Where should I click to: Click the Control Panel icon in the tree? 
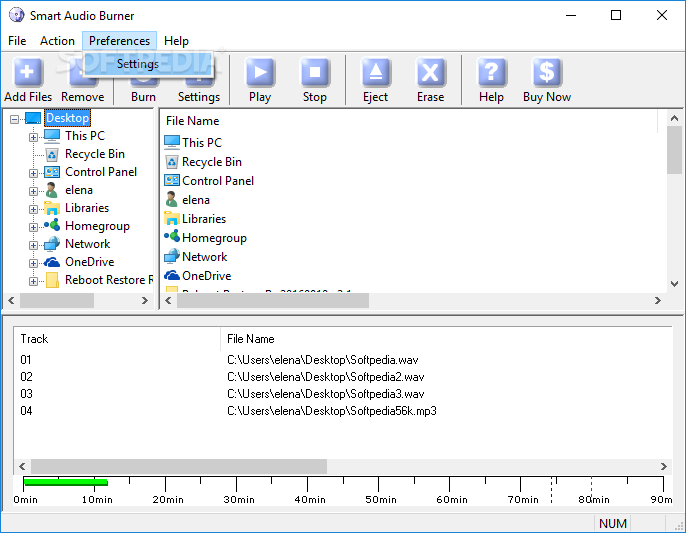point(52,172)
